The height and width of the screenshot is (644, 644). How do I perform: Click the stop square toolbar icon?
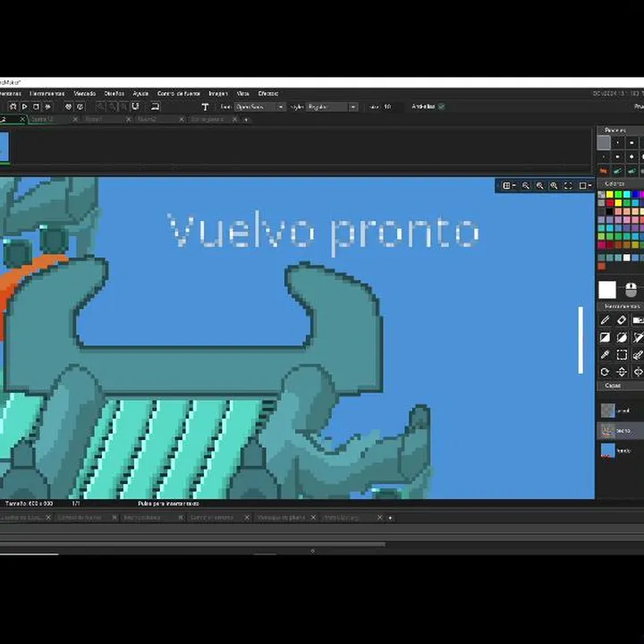pyautogui.click(x=36, y=106)
